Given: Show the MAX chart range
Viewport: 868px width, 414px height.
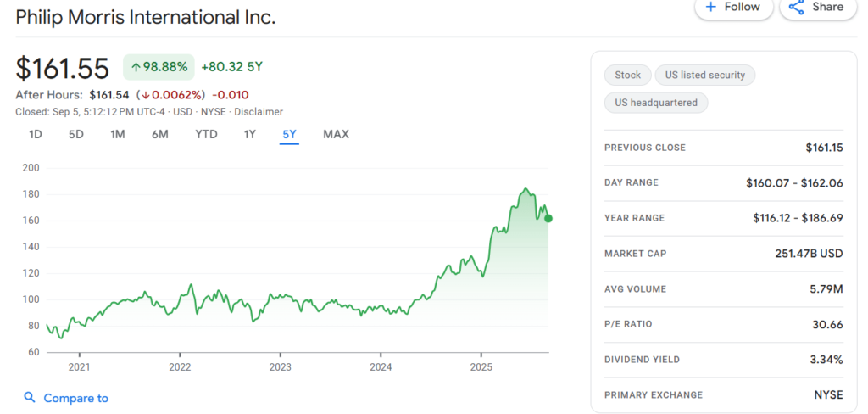Looking at the screenshot, I should [336, 135].
